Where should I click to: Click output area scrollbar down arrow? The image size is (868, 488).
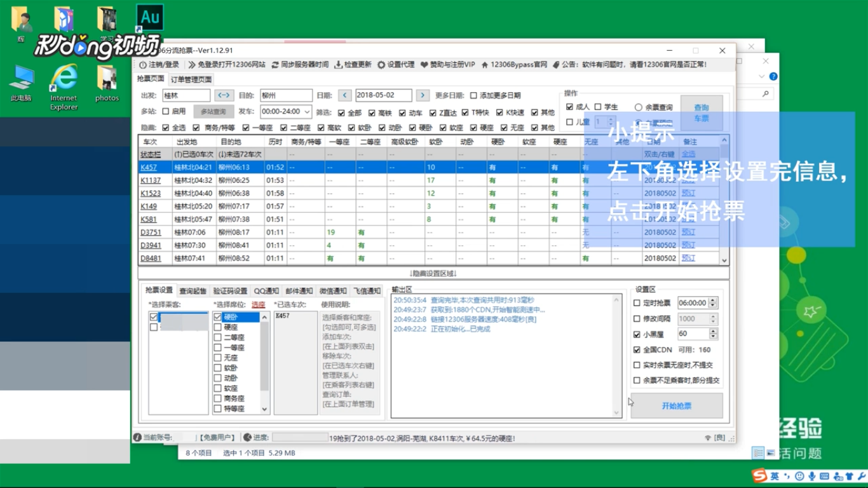[x=616, y=412]
